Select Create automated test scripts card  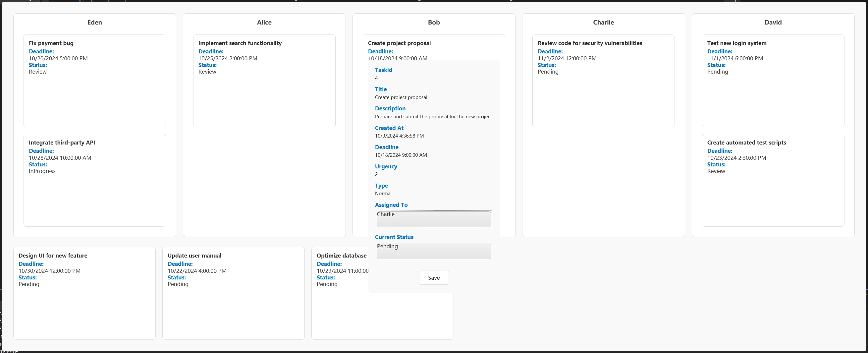point(773,180)
